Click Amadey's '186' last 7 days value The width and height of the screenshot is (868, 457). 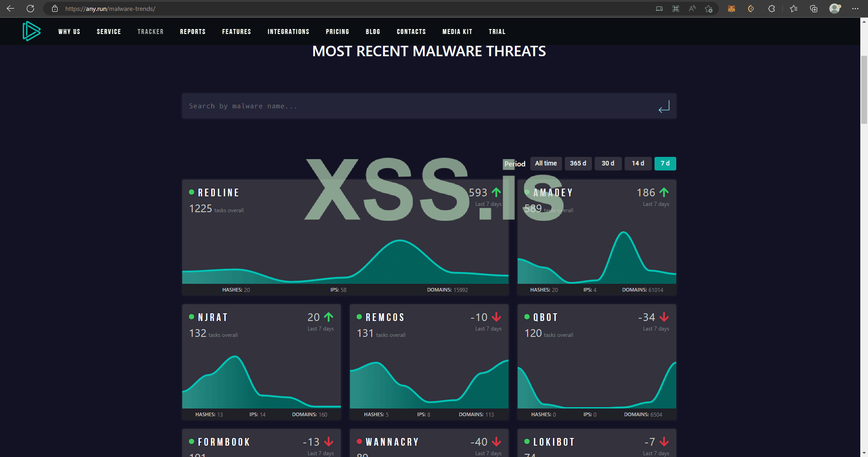click(x=646, y=193)
